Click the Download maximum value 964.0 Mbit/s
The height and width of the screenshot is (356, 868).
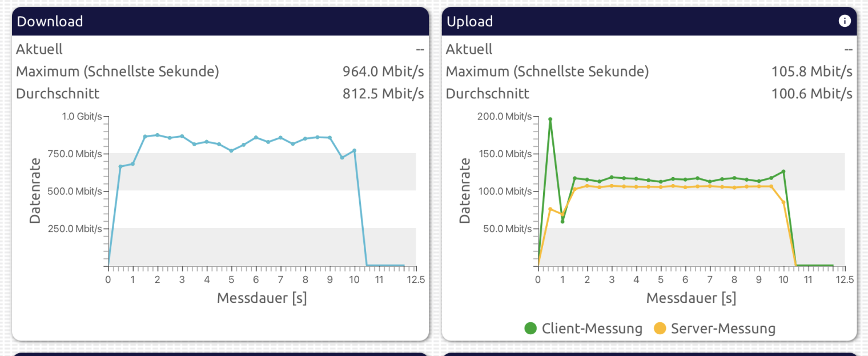[383, 71]
